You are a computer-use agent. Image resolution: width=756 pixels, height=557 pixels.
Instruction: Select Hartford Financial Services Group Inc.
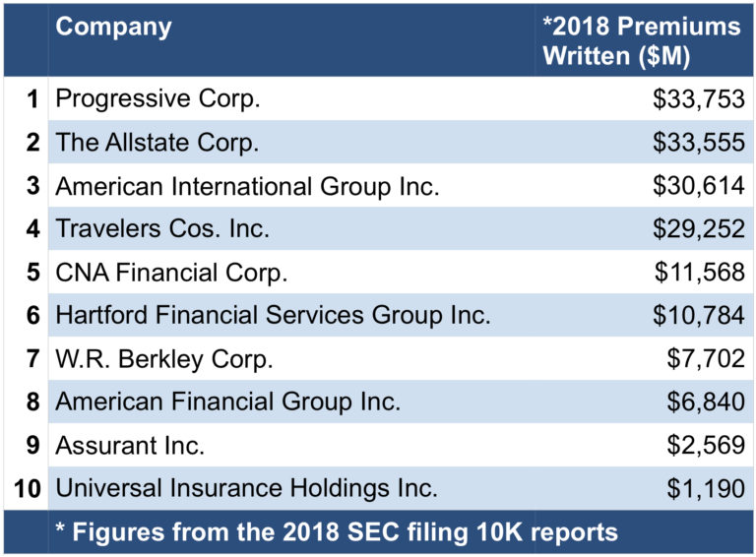tap(273, 316)
